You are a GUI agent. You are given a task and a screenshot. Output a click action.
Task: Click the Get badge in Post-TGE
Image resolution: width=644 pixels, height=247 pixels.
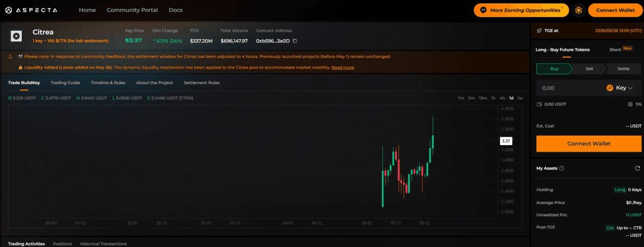tap(610, 228)
